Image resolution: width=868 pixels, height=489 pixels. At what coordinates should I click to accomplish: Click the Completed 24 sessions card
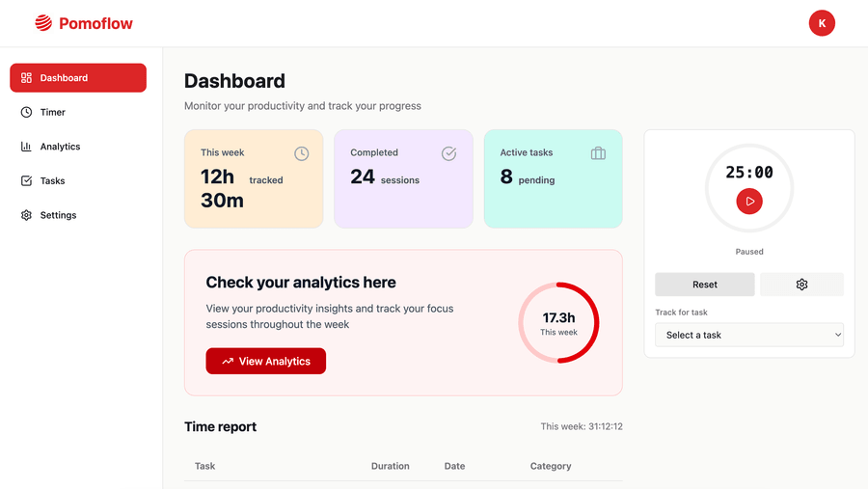click(x=403, y=178)
